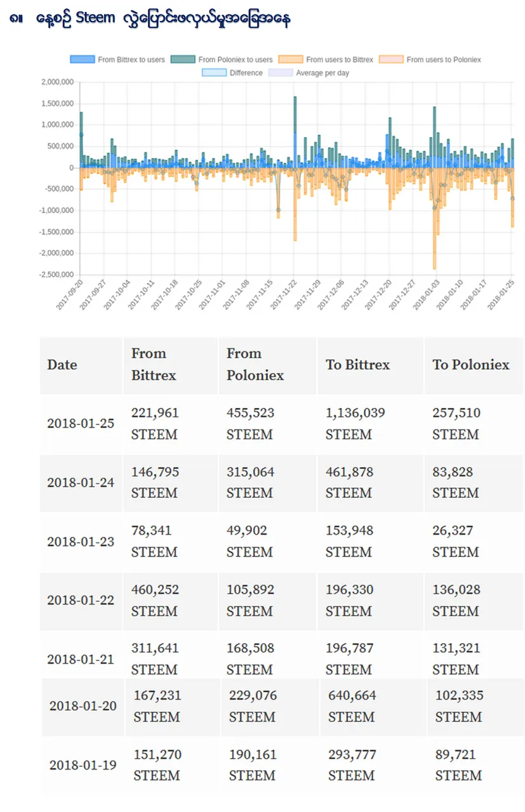Screen dimensions: 525x812
Task: Click 'From Poloniex to users' legend label
Action: pos(236,60)
